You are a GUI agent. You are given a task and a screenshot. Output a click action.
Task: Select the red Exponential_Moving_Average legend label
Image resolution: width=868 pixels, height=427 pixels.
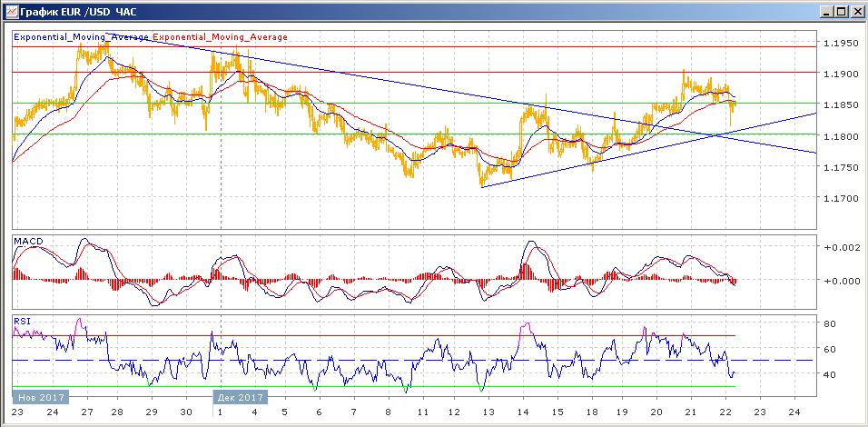[x=220, y=37]
